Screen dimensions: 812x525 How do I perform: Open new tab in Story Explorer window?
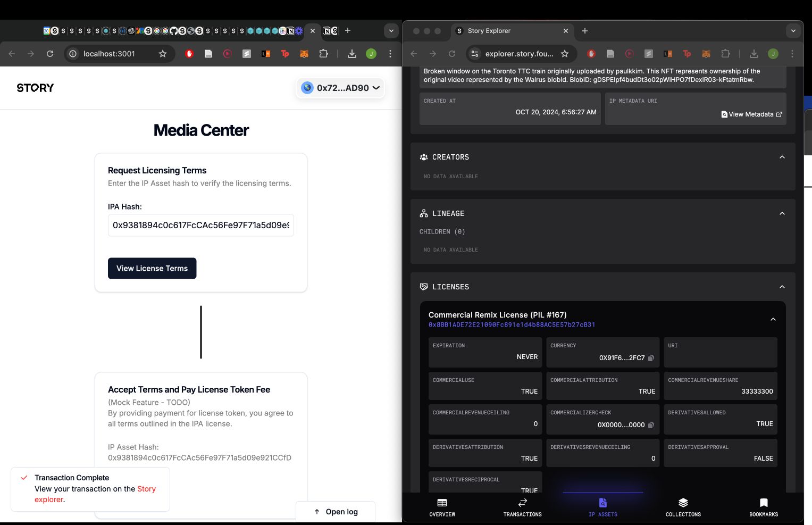585,31
